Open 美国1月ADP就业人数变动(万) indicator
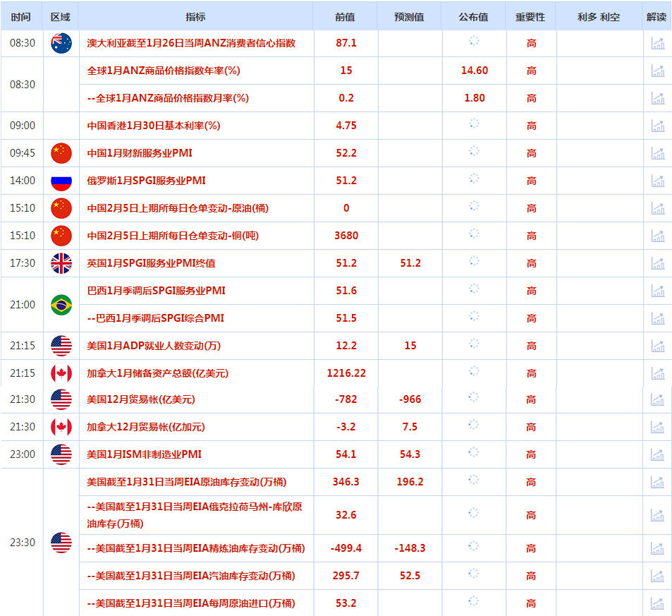The width and height of the screenshot is (672, 616). coord(154,345)
